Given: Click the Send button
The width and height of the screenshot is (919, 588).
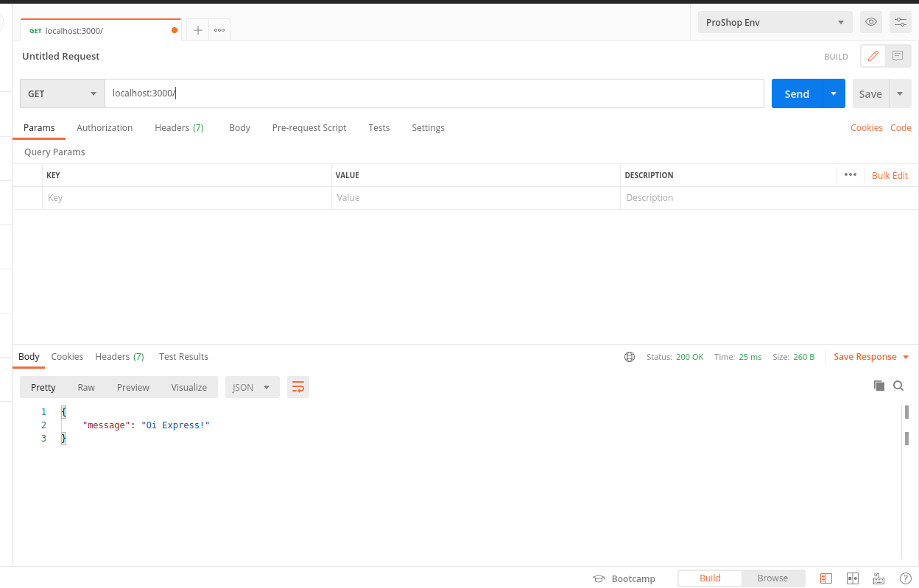Looking at the screenshot, I should [796, 93].
